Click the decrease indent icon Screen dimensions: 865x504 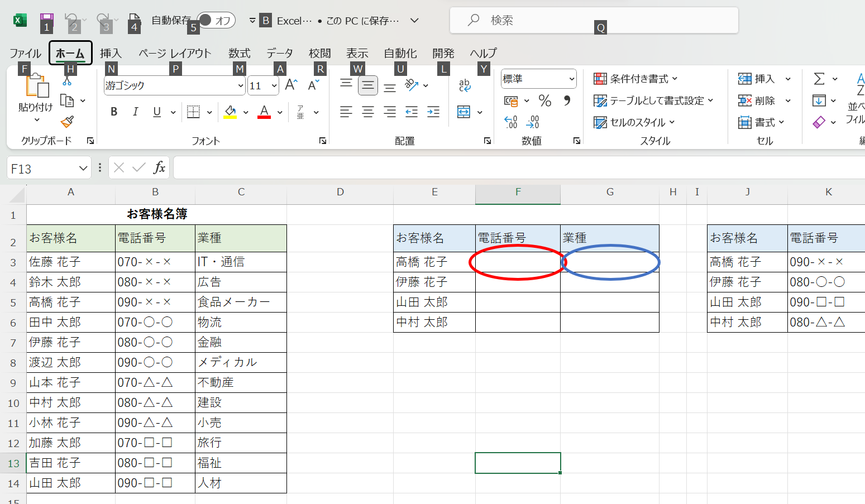pos(412,112)
